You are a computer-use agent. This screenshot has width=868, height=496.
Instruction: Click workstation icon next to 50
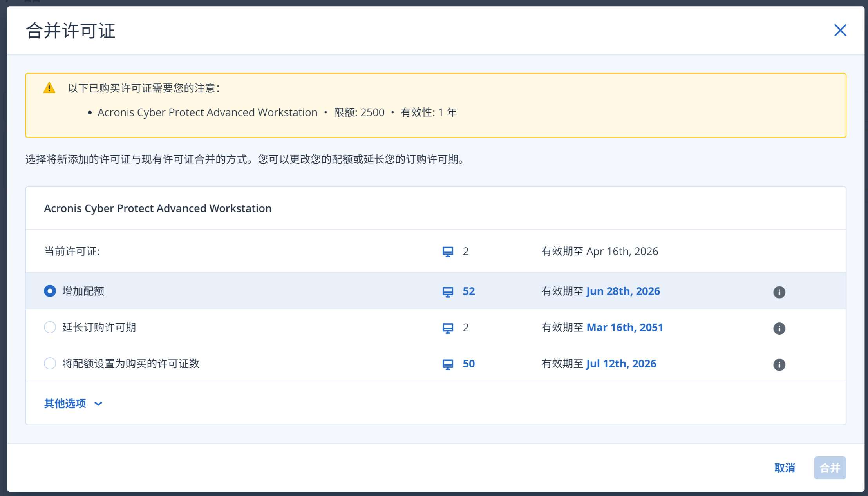pyautogui.click(x=448, y=364)
